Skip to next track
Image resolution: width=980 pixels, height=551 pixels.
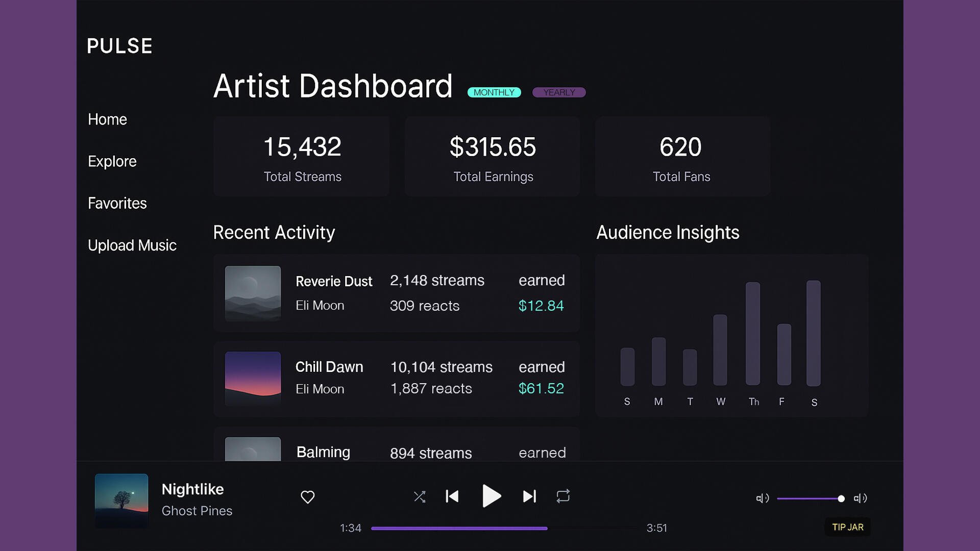[530, 496]
